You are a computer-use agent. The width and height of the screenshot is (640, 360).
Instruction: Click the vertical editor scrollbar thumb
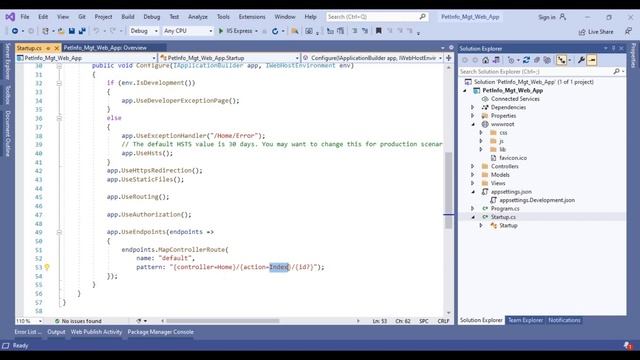pos(449,190)
